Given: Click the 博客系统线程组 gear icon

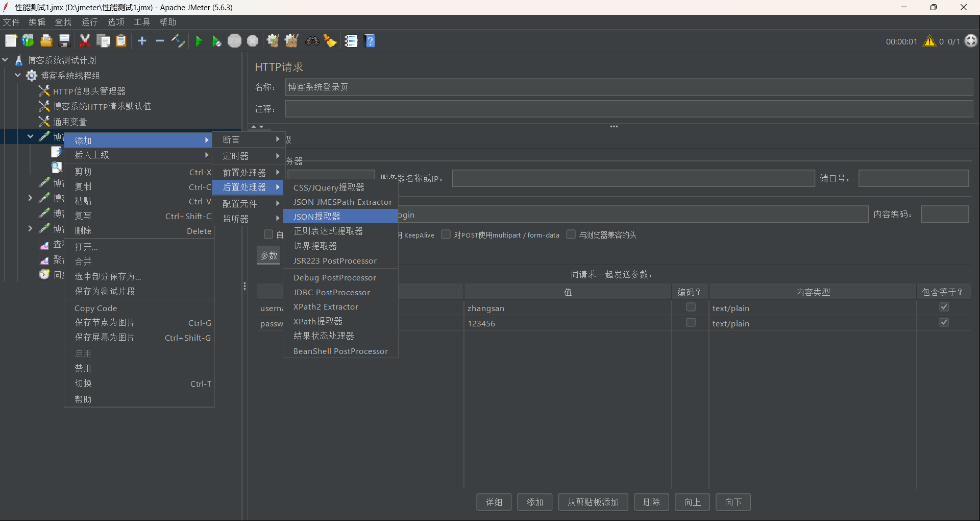Looking at the screenshot, I should point(32,76).
